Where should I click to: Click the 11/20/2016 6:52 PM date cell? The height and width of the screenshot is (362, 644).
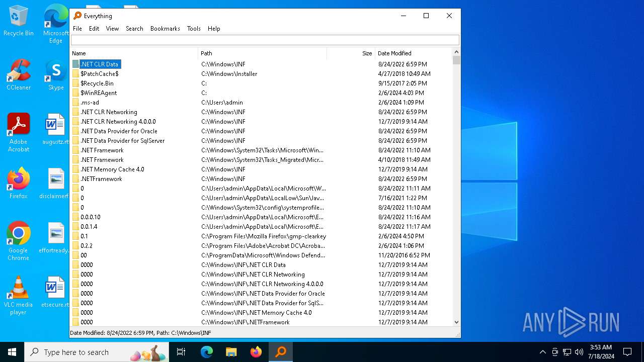click(x=404, y=255)
